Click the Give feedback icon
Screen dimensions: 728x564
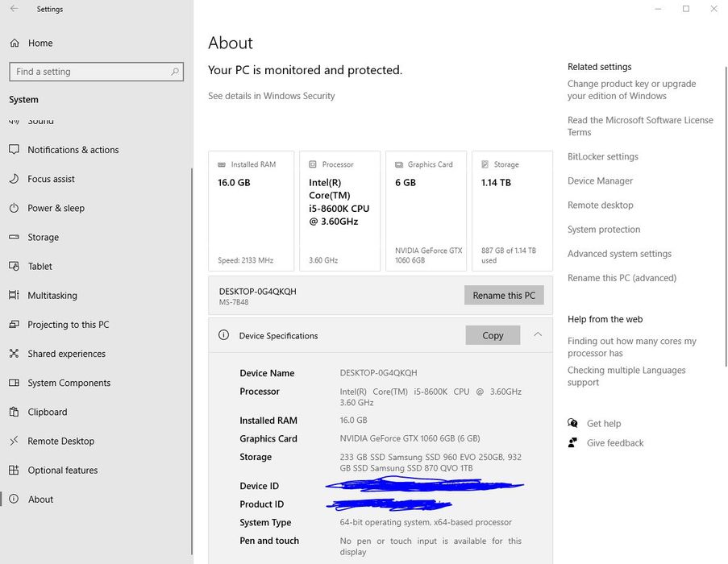coord(572,442)
